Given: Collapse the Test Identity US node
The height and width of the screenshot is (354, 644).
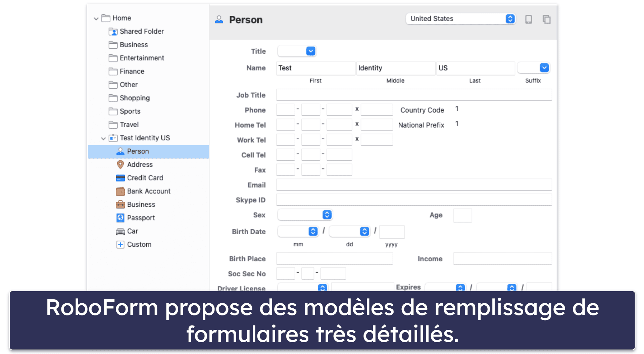Looking at the screenshot, I should click(103, 138).
